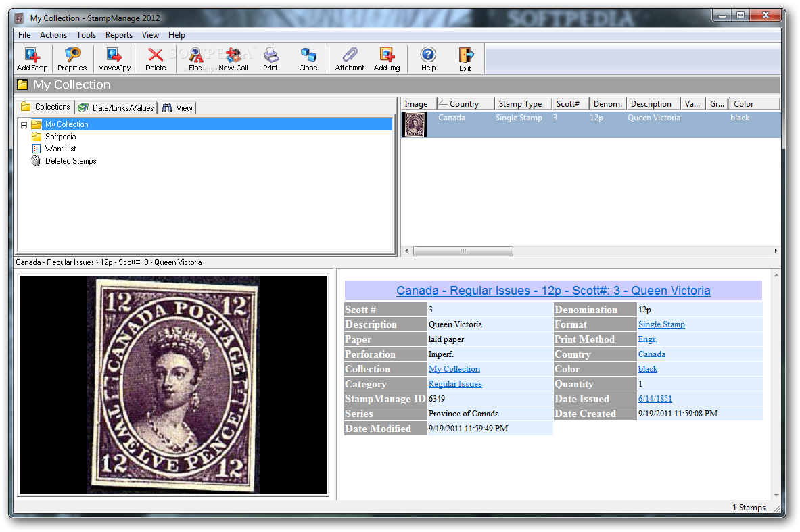
Task: Click the Exit toolbar icon
Action: (x=465, y=59)
